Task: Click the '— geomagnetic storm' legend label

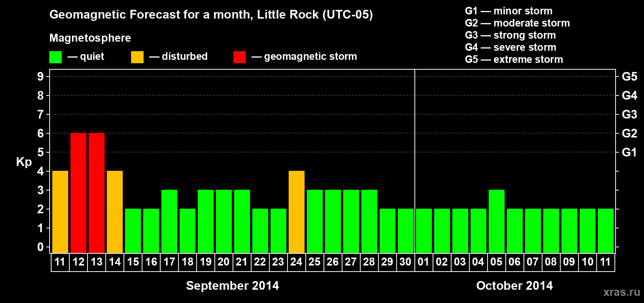Action: (304, 57)
